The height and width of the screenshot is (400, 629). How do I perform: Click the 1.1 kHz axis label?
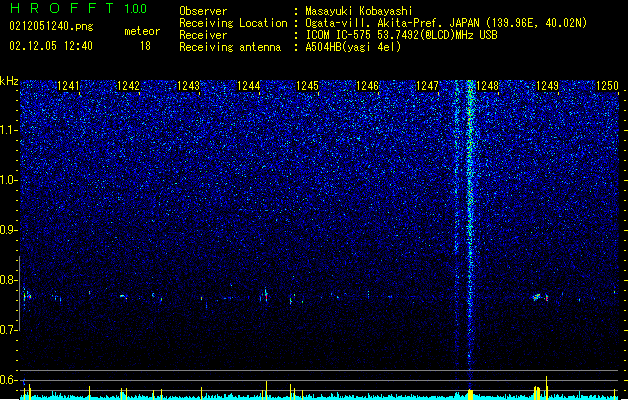click(9, 130)
